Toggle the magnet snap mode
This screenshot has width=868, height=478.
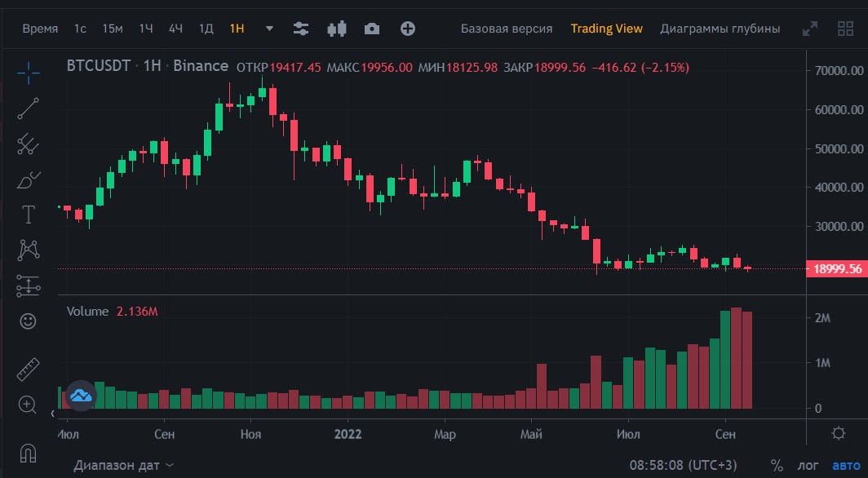point(28,454)
